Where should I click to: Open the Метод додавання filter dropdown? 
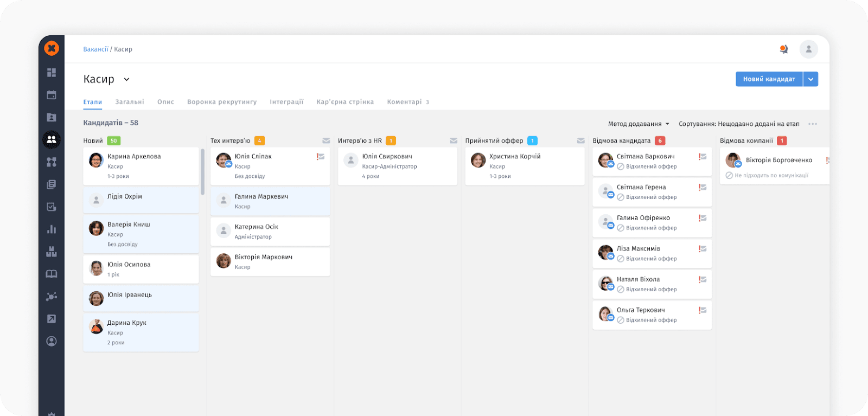(x=639, y=124)
